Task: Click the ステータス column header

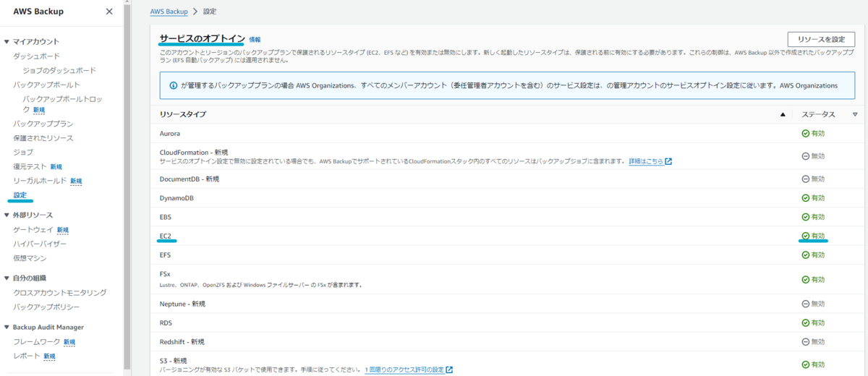Action: tap(818, 114)
